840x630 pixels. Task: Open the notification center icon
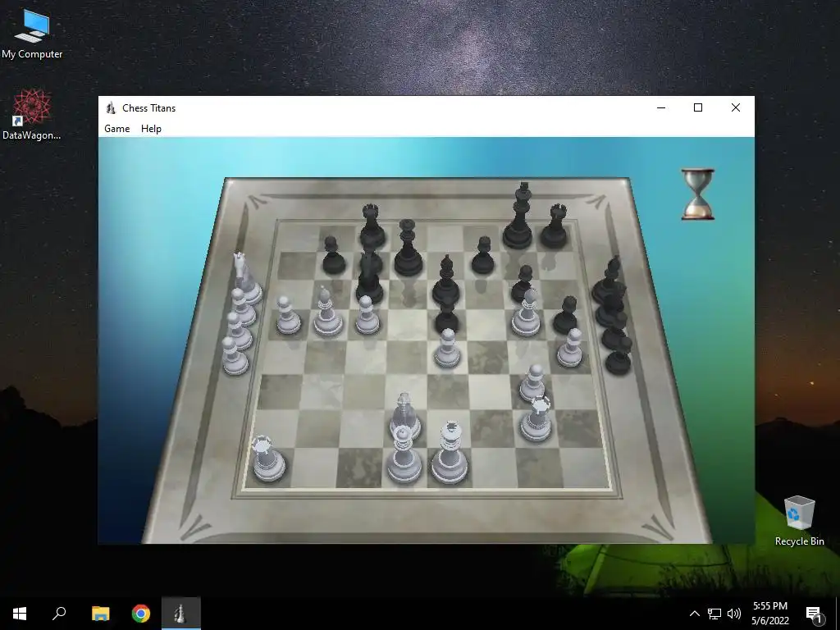pos(815,614)
